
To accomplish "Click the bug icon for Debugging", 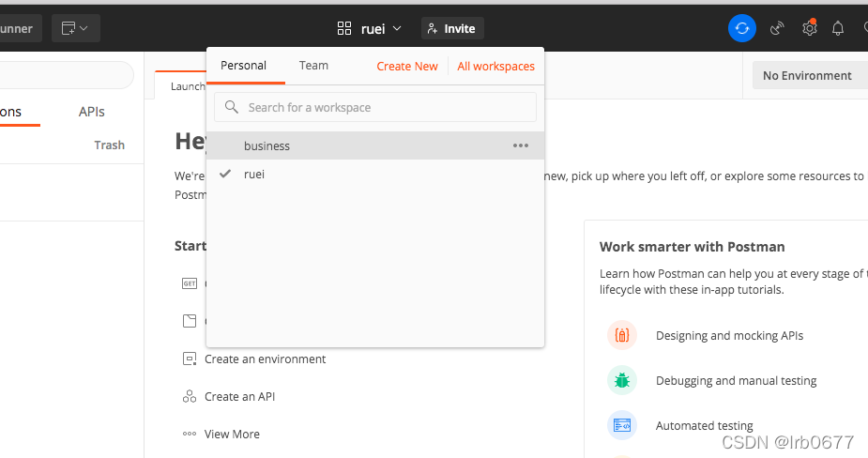I will point(622,380).
